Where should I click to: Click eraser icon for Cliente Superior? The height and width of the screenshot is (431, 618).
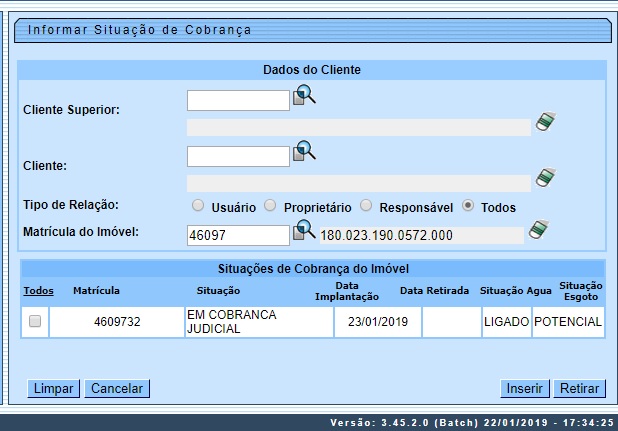click(544, 123)
